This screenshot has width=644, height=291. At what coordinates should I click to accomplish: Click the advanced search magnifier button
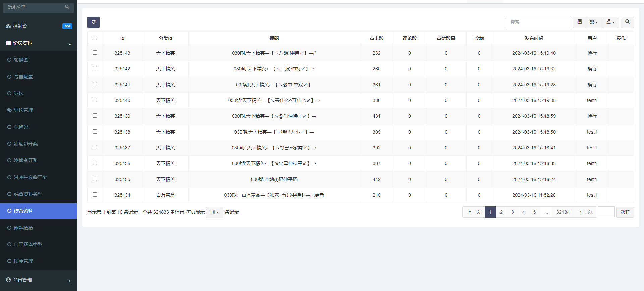627,22
